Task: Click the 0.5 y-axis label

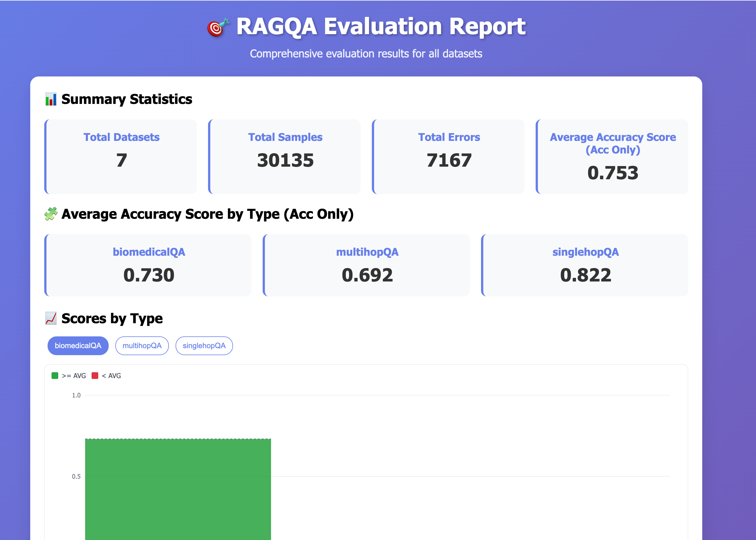Action: pos(76,476)
